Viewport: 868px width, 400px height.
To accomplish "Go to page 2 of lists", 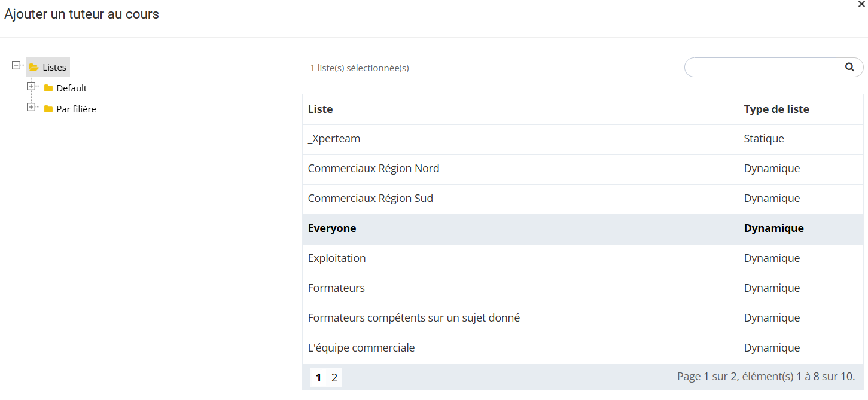I will tap(334, 377).
